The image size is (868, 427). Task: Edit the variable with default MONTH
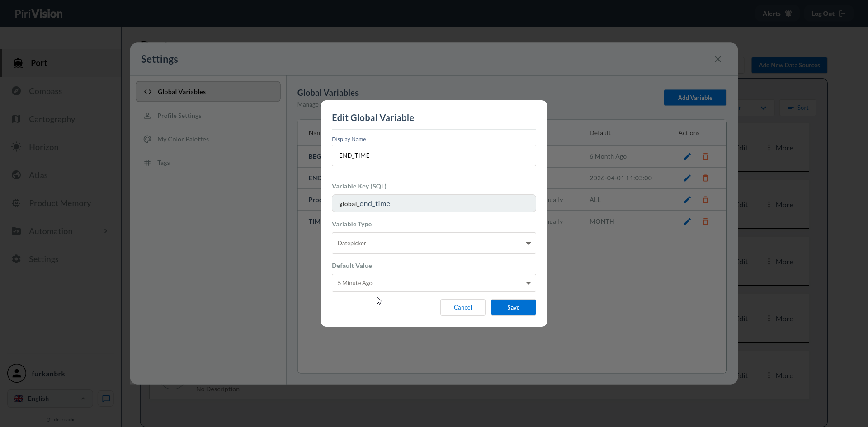(687, 221)
